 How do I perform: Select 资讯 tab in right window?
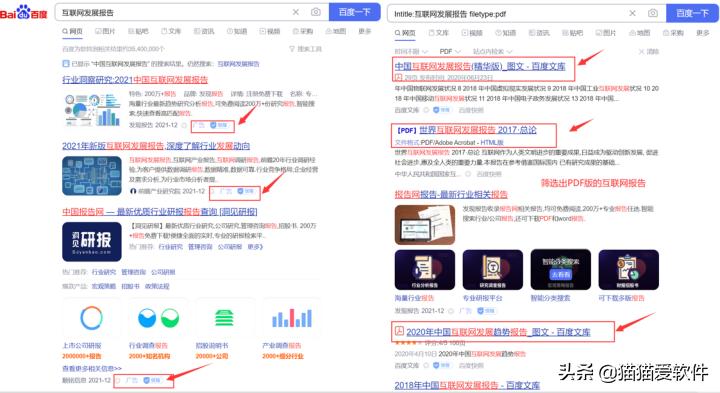539,33
